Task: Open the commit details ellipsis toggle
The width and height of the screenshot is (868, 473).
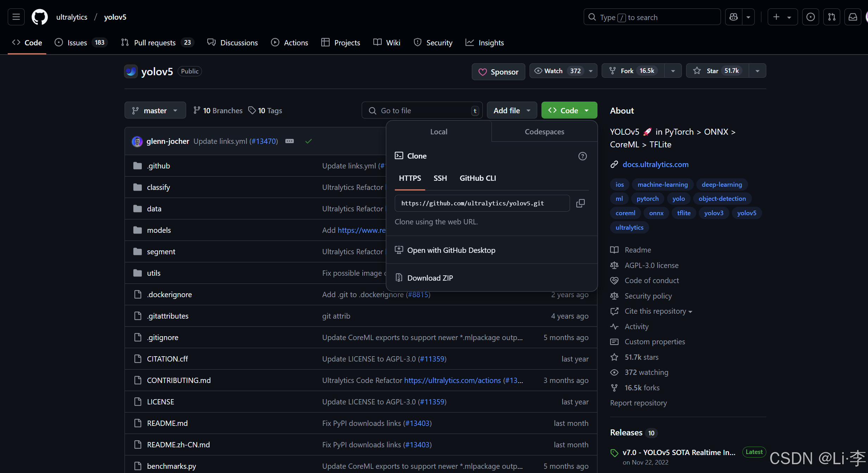Action: (289, 141)
